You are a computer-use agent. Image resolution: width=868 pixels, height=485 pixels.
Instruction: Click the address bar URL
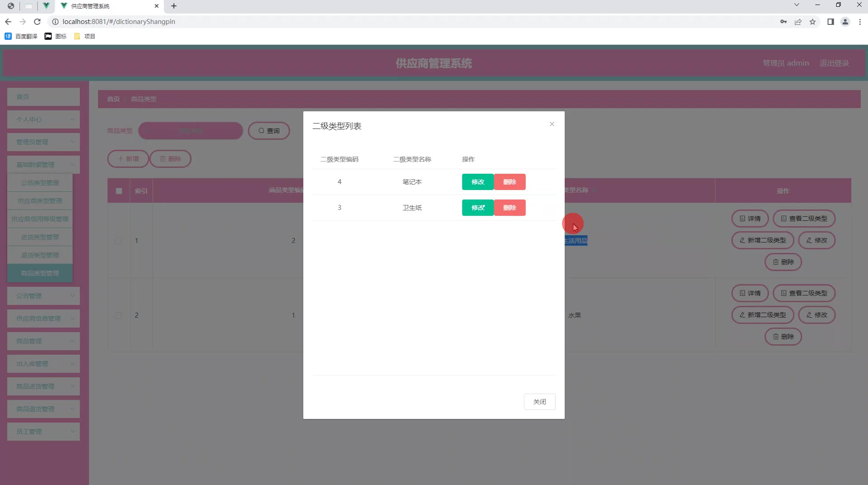[119, 22]
